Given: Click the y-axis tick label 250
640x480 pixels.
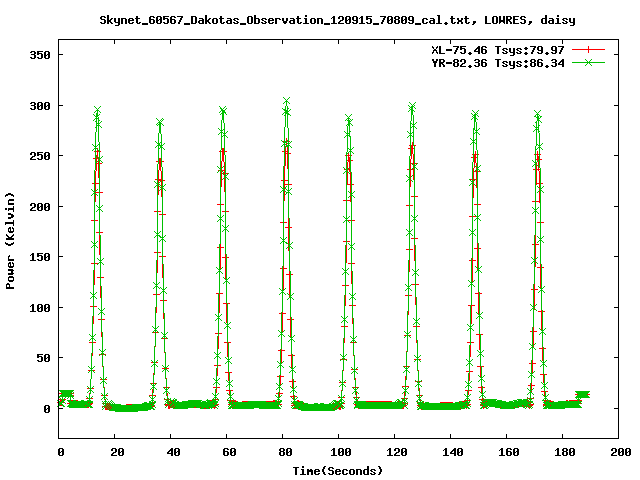Looking at the screenshot, I should (40, 156).
